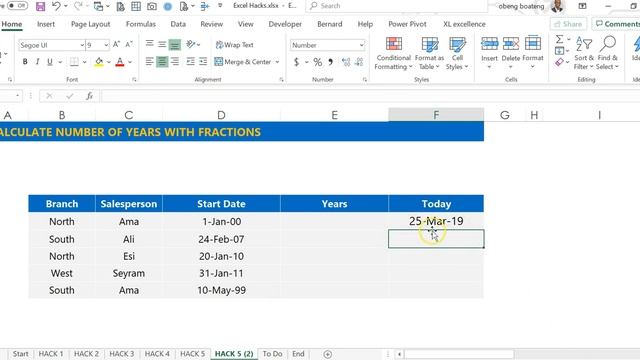Click the Orientation text angle icon
640x360 pixels.
[x=191, y=44]
